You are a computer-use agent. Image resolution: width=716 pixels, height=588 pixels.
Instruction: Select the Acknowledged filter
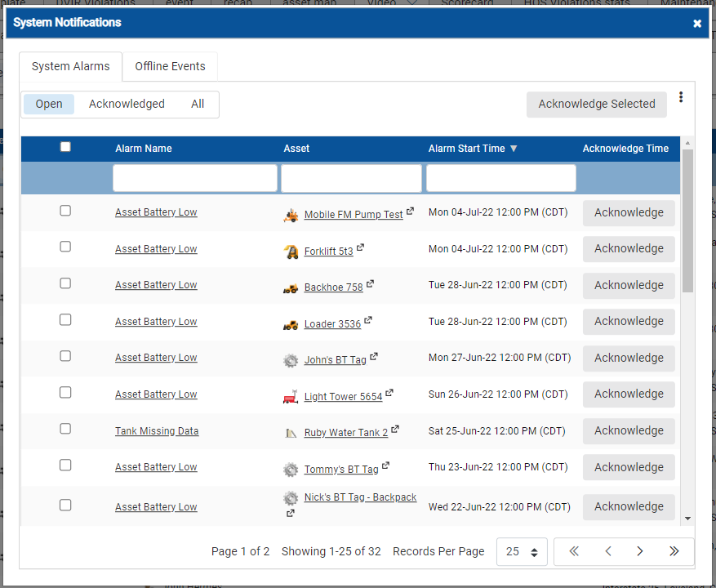click(x=127, y=104)
